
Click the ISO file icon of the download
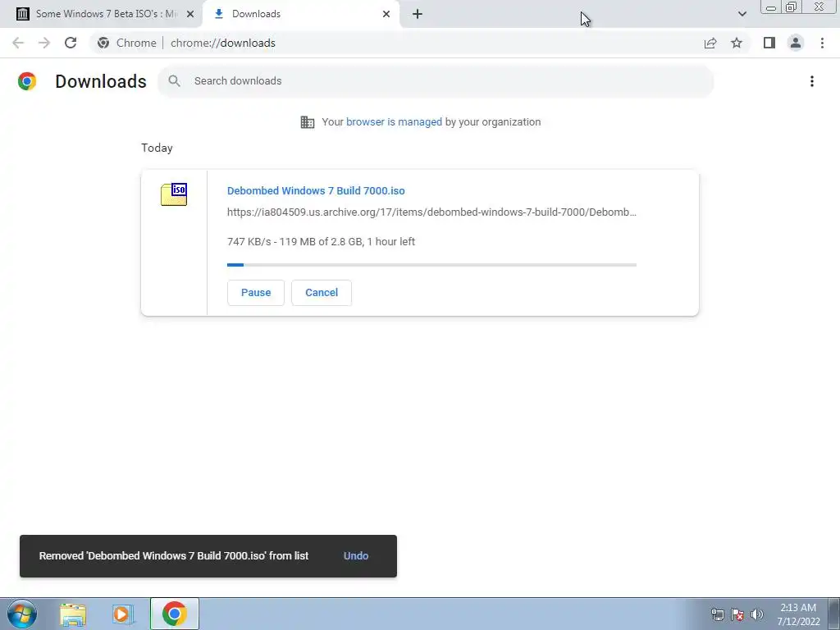pos(174,194)
